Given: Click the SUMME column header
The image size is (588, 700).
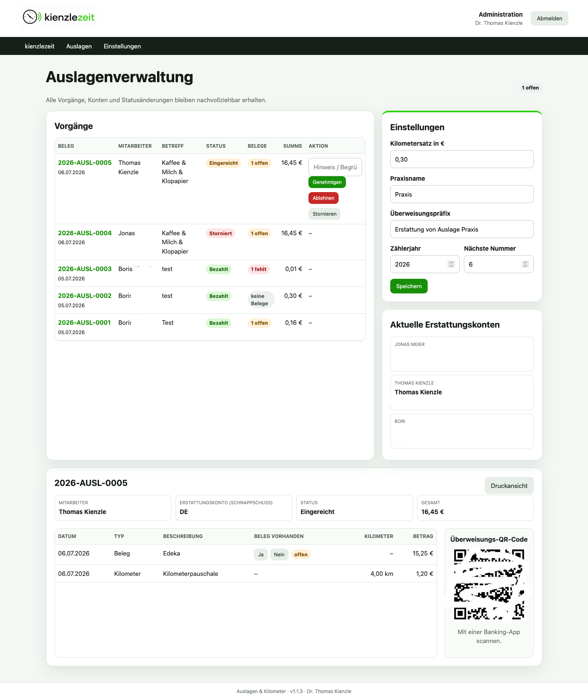Looking at the screenshot, I should (293, 146).
